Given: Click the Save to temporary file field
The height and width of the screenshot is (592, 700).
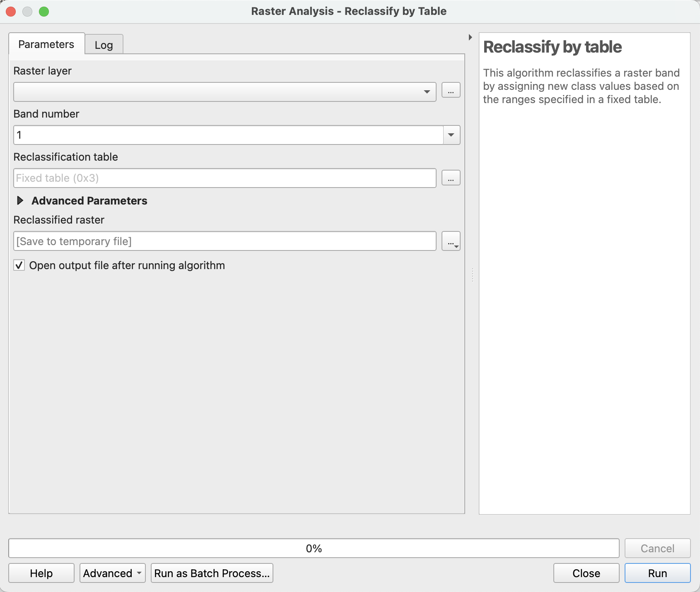Looking at the screenshot, I should [x=224, y=241].
